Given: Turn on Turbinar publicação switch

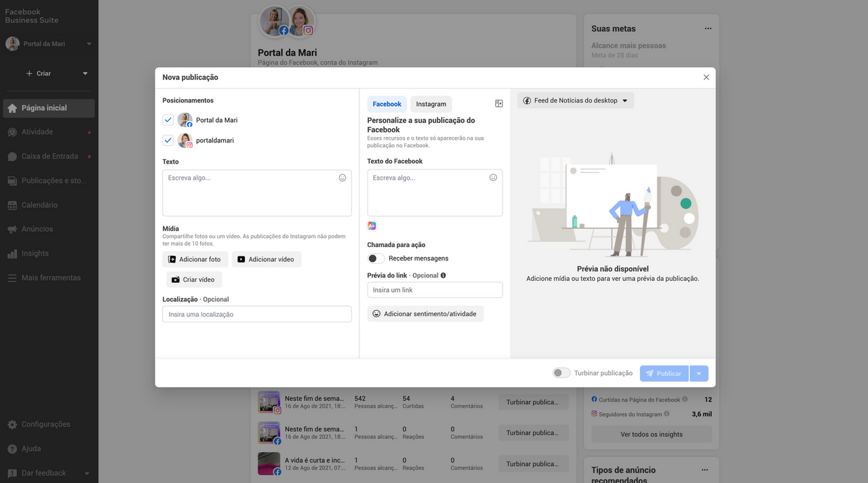Looking at the screenshot, I should (x=561, y=373).
